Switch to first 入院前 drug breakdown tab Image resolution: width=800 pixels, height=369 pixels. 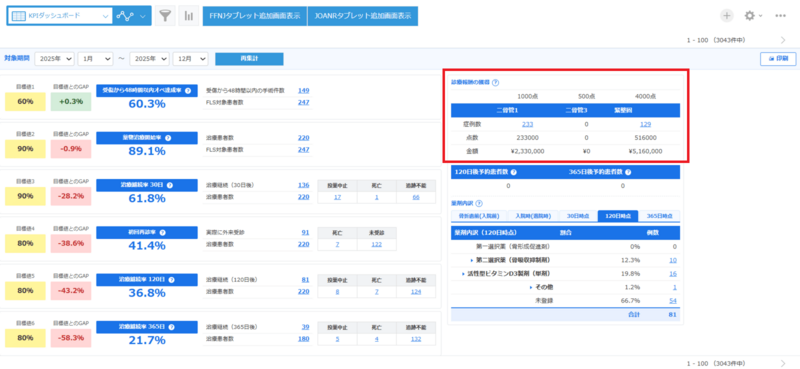479,216
